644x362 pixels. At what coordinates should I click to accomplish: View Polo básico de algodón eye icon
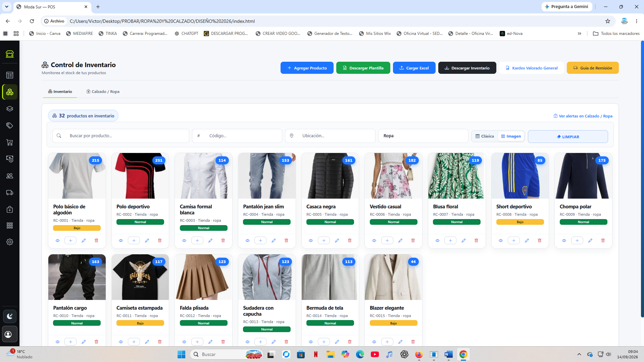pyautogui.click(x=57, y=241)
